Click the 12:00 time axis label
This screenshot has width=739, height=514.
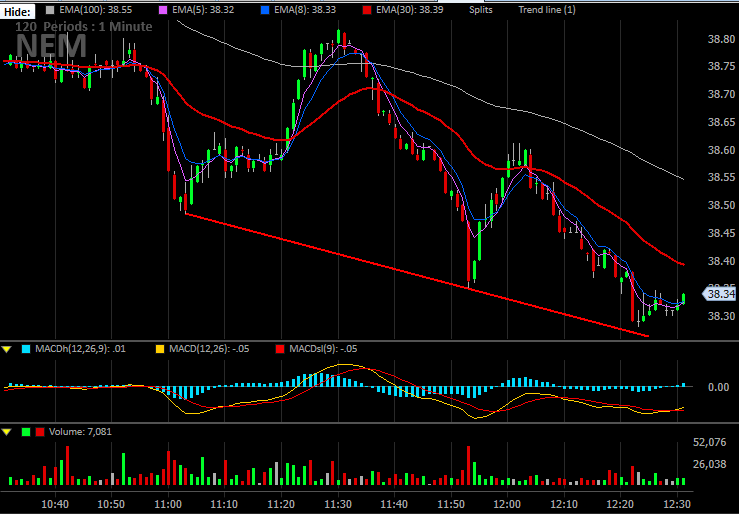coord(508,504)
